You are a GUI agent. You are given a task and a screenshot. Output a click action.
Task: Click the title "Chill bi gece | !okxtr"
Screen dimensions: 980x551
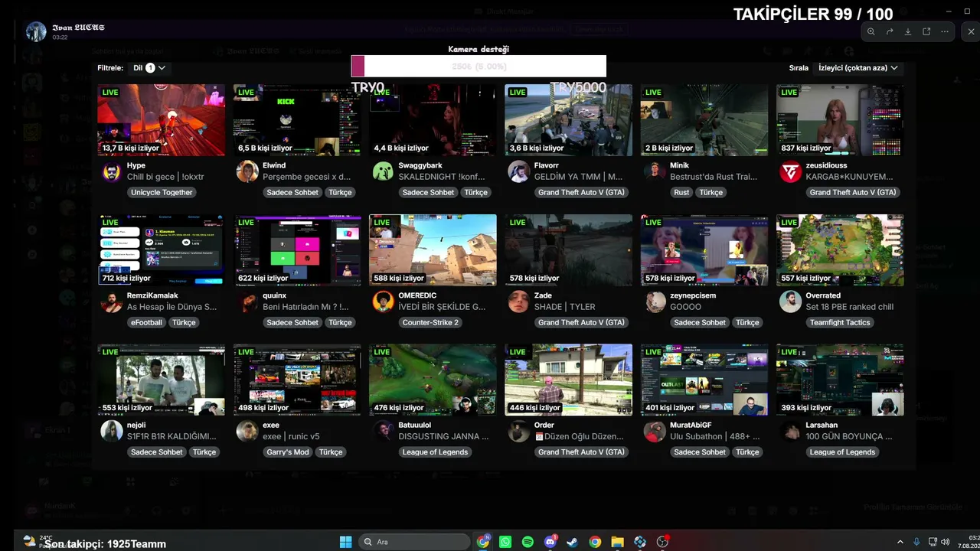[165, 177]
